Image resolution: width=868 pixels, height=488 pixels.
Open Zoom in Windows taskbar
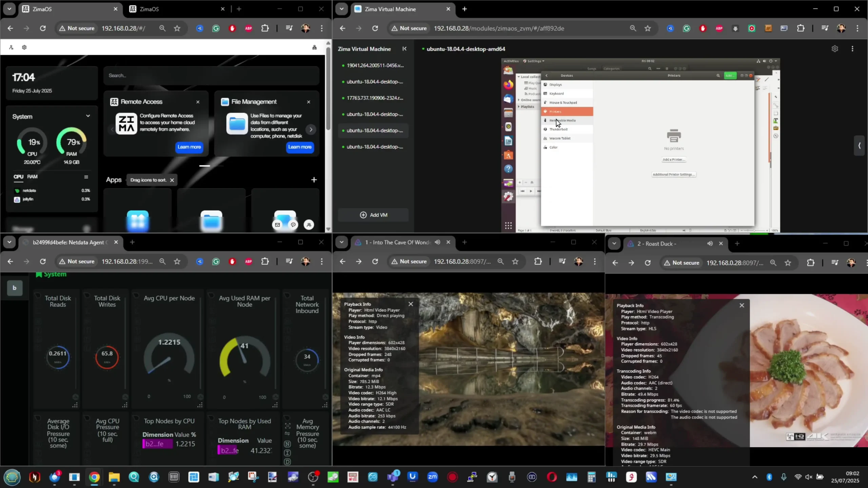(432, 477)
